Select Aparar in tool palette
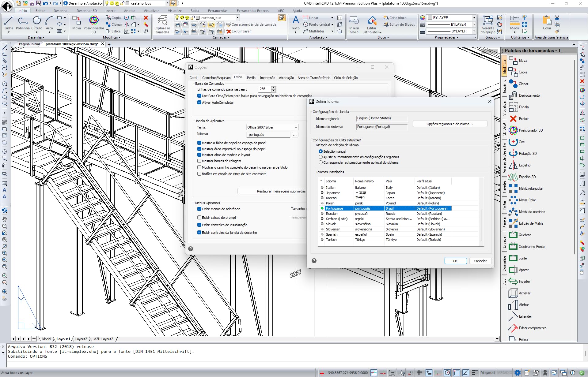Viewport: 588px width, 377px height. coord(519,270)
